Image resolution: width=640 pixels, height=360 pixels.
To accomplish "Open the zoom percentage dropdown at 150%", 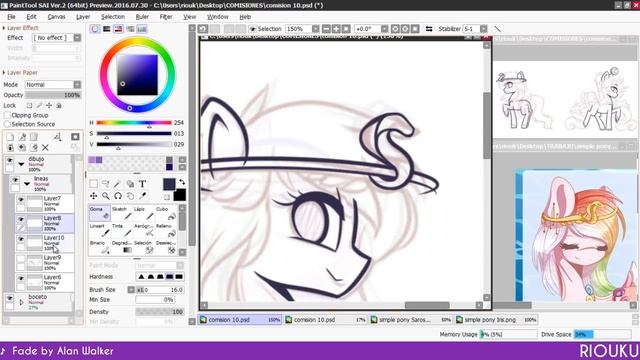I will 316,29.
